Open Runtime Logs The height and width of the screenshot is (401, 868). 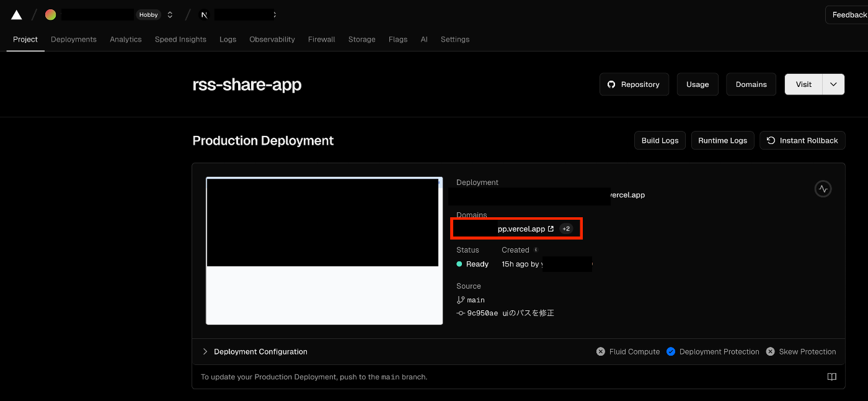pyautogui.click(x=722, y=140)
